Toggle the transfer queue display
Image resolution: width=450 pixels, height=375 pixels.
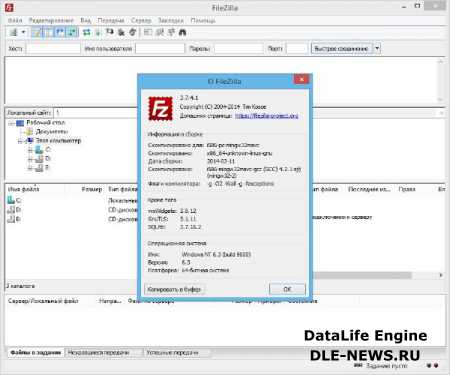coord(72,32)
